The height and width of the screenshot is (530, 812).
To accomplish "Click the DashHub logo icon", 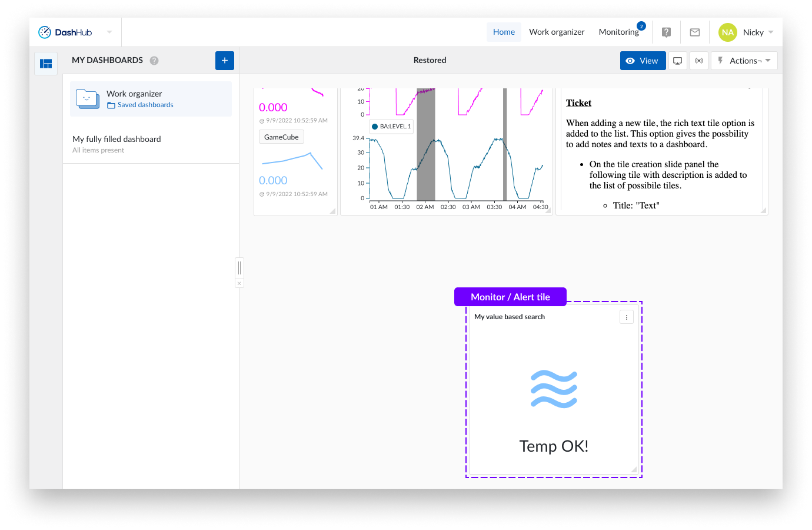I will (45, 32).
